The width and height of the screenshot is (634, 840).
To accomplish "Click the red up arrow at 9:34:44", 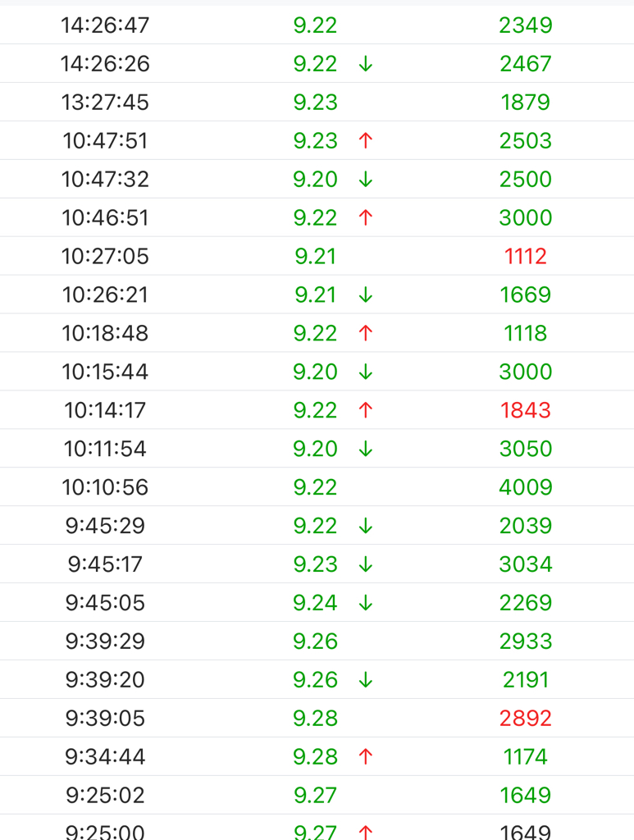I will point(366,757).
